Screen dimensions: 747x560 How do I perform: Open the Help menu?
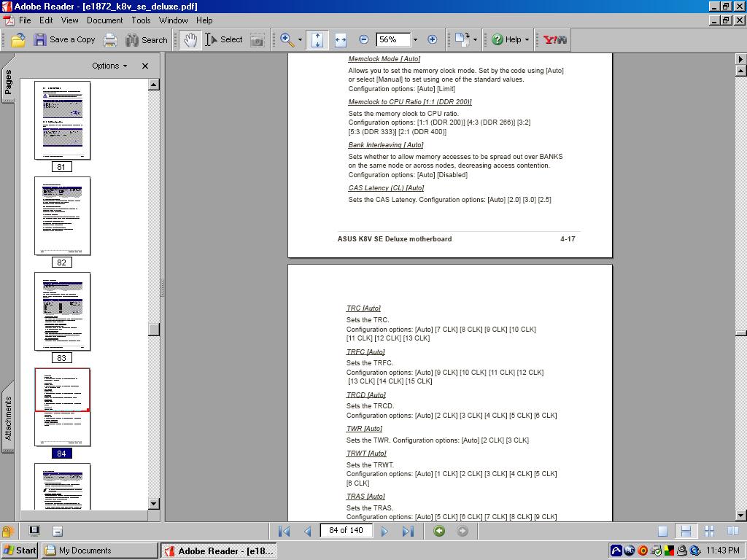(x=204, y=20)
